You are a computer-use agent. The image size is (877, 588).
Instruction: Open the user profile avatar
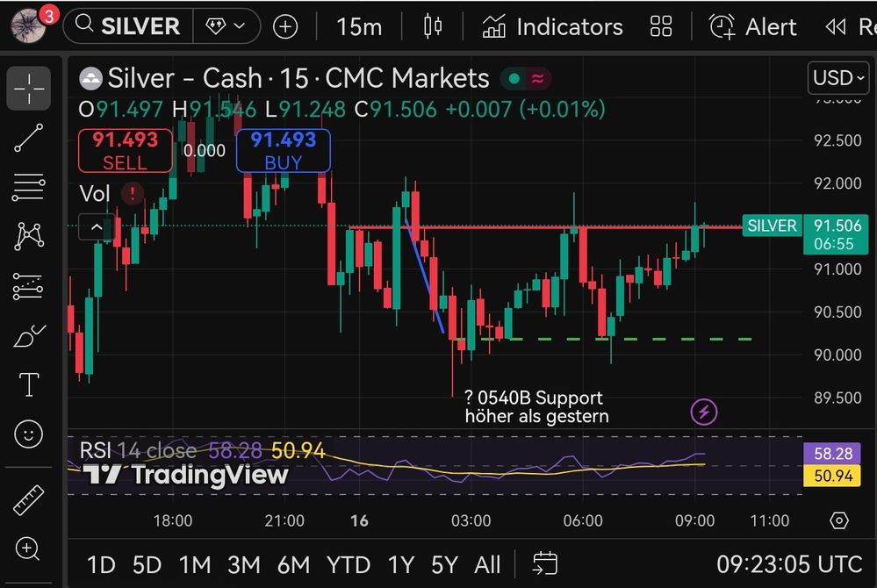click(x=28, y=25)
